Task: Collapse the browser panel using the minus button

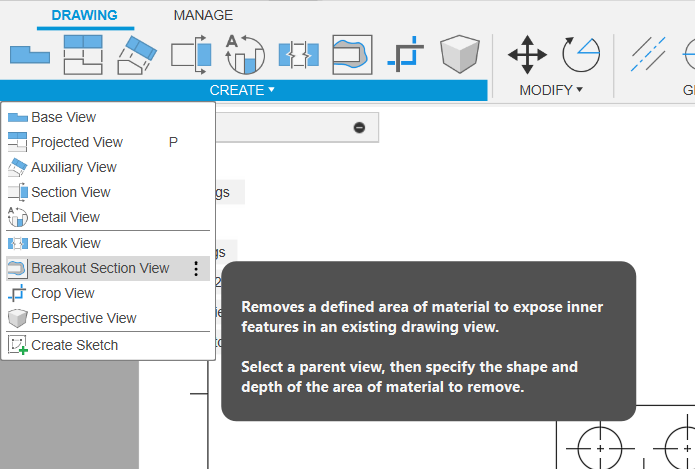Action: [359, 128]
